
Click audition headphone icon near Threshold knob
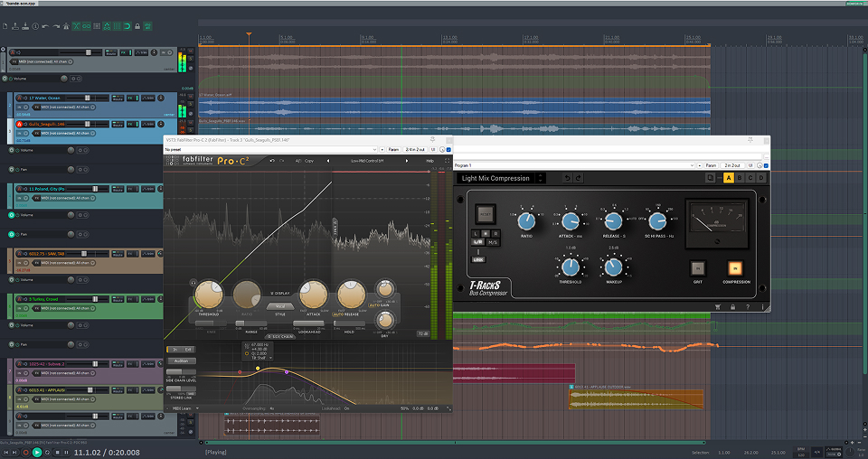coord(193,283)
